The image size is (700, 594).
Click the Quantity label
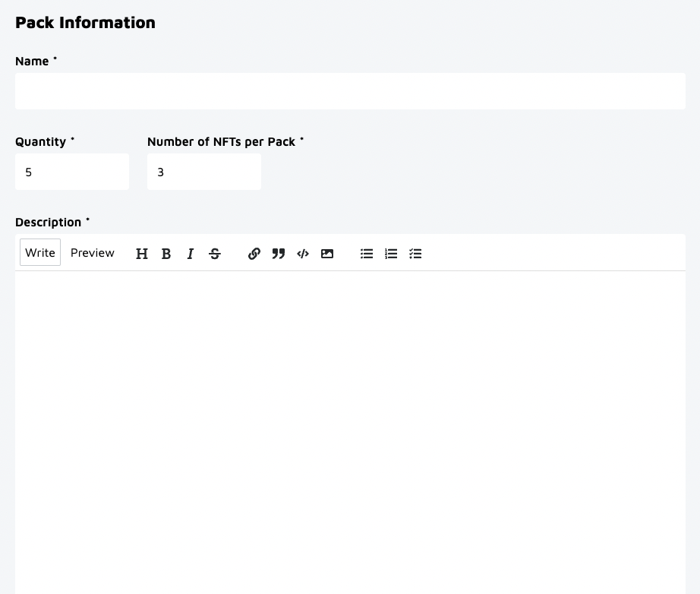pyautogui.click(x=41, y=141)
